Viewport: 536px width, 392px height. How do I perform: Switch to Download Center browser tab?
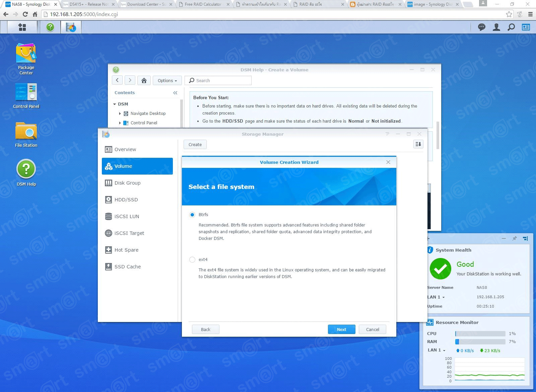tap(146, 4)
